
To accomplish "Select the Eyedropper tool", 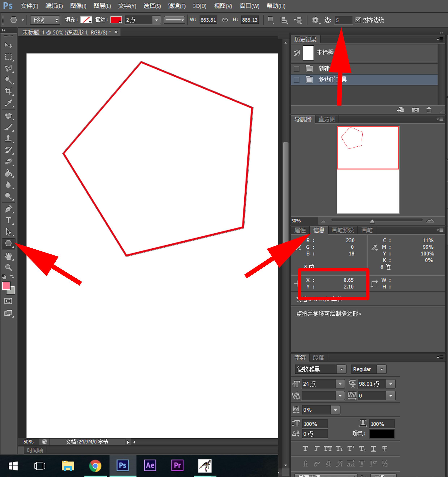I will [8, 103].
